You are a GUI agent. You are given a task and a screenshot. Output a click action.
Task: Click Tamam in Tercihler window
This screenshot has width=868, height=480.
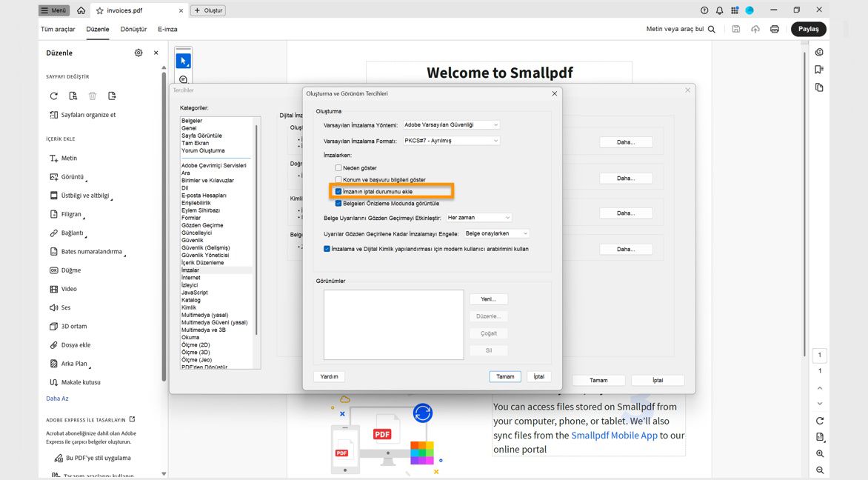[598, 380]
